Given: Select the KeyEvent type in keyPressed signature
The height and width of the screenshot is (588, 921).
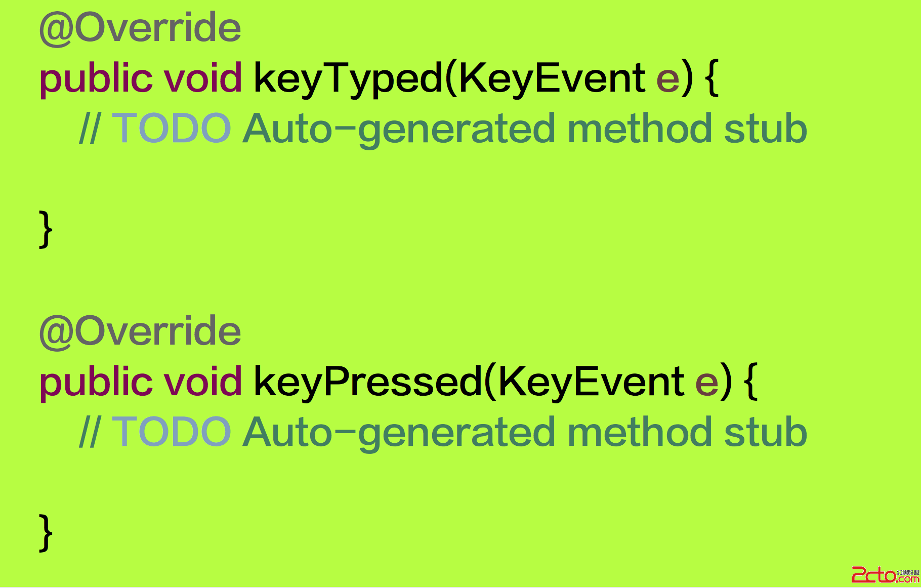Looking at the screenshot, I should pos(592,383).
